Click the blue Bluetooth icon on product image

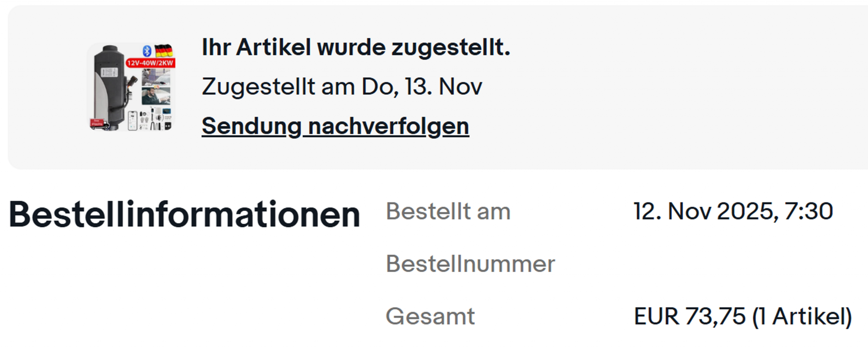coord(147,51)
